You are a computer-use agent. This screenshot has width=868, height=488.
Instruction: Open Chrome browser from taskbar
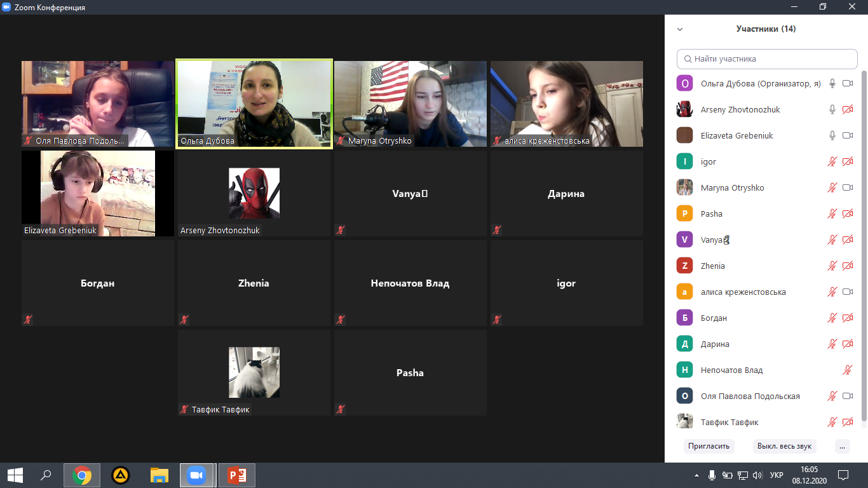(81, 475)
